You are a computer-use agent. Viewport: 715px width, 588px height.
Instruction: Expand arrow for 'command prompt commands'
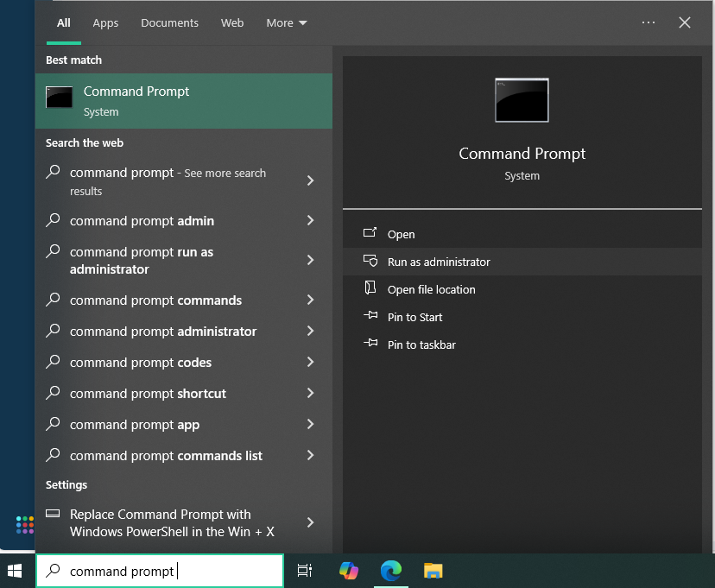(x=310, y=300)
